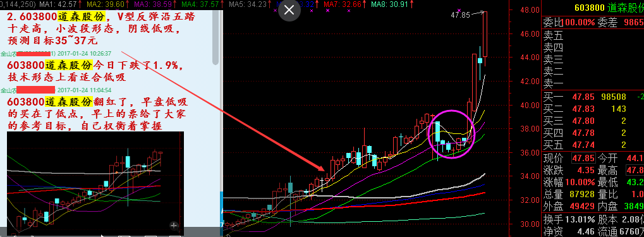Click the magnifier zoom icon on thumbnail
This screenshot has width=644, height=237.
coord(174,225)
